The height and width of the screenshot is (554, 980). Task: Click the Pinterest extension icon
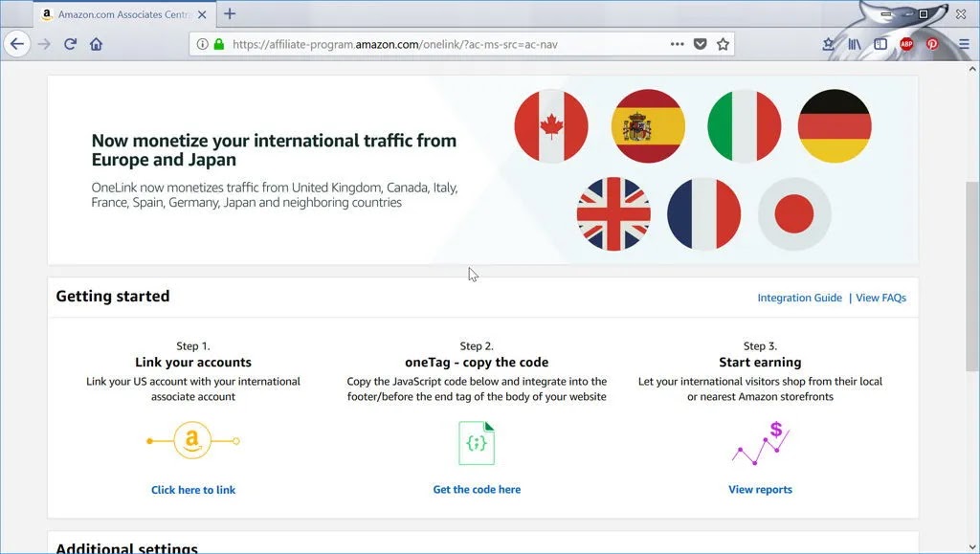click(932, 44)
